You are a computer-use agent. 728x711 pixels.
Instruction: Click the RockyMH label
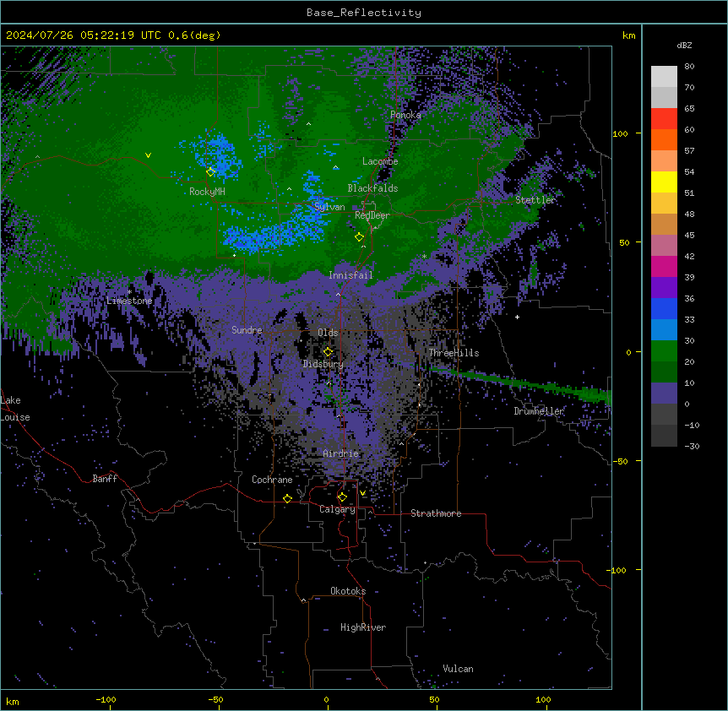[x=207, y=192]
